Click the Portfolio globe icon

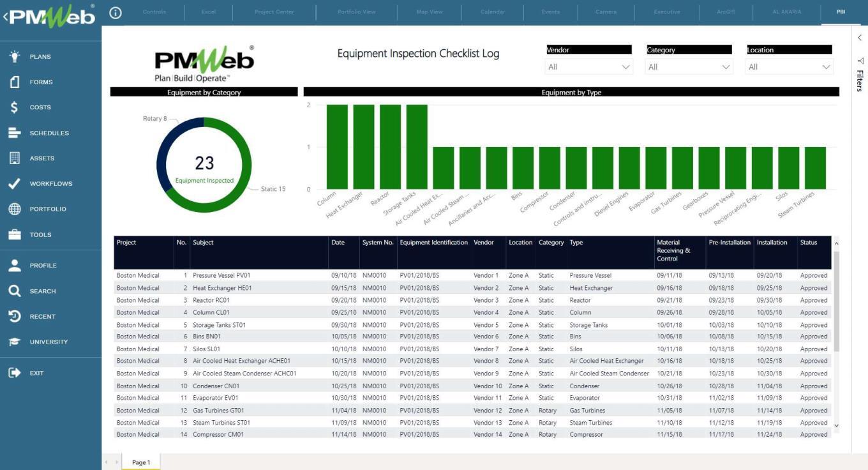click(15, 209)
